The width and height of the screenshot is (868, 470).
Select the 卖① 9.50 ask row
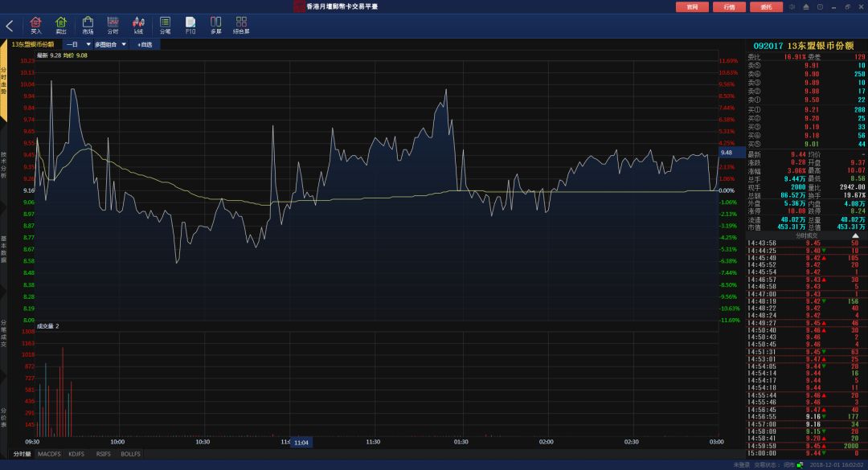tap(806, 100)
